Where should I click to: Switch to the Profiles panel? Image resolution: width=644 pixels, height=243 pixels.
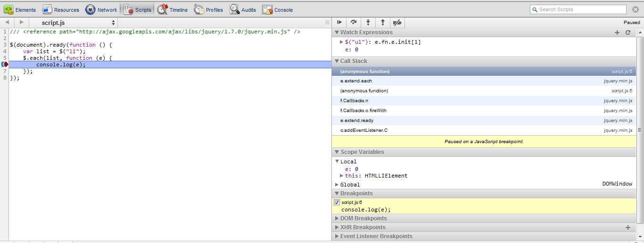pyautogui.click(x=208, y=9)
